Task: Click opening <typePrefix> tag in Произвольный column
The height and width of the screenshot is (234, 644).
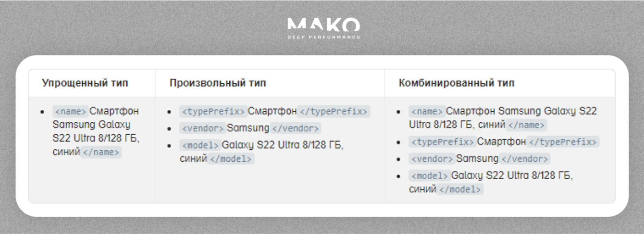Action: pos(213,112)
